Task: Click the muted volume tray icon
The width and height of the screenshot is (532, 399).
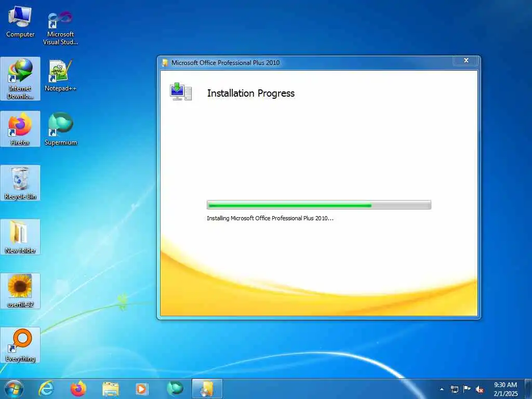Action: click(480, 389)
